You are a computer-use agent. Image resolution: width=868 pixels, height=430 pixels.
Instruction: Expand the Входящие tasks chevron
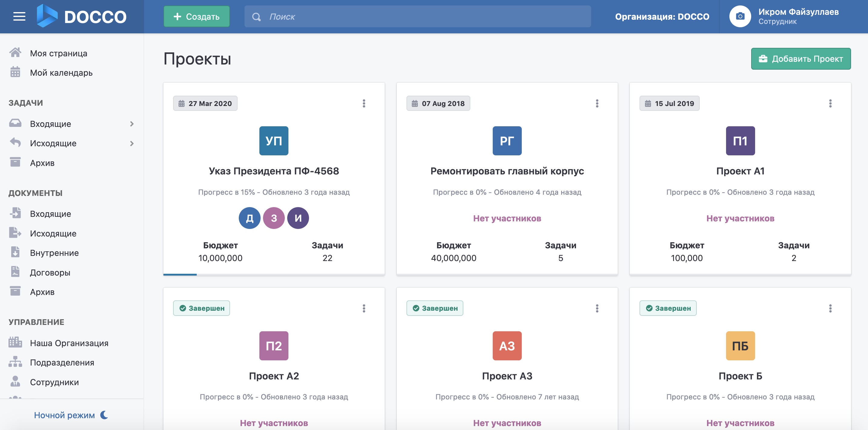coord(132,124)
